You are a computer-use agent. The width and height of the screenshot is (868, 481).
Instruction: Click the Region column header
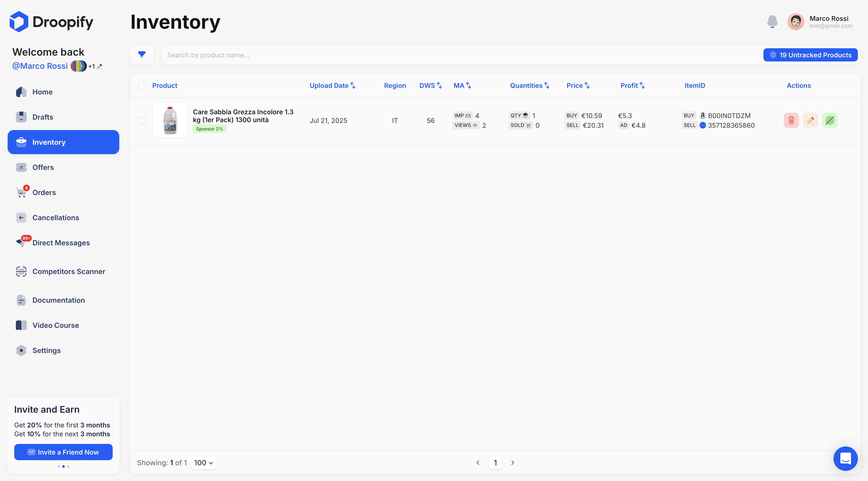click(395, 85)
